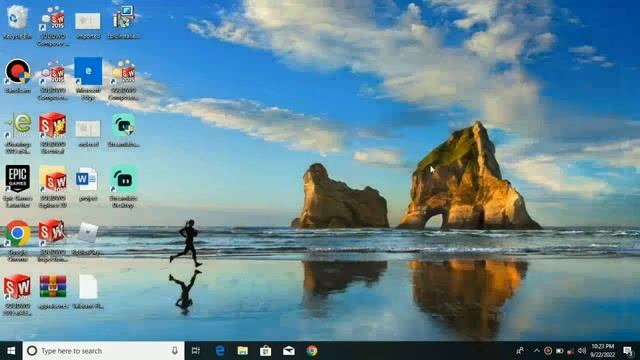Open the volume speaker tray icon
This screenshot has width=640, height=360.
coord(582,351)
